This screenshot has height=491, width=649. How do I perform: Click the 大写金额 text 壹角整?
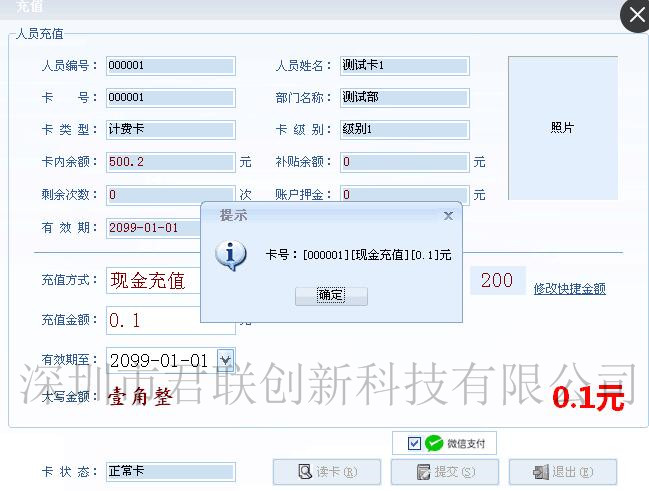(140, 397)
